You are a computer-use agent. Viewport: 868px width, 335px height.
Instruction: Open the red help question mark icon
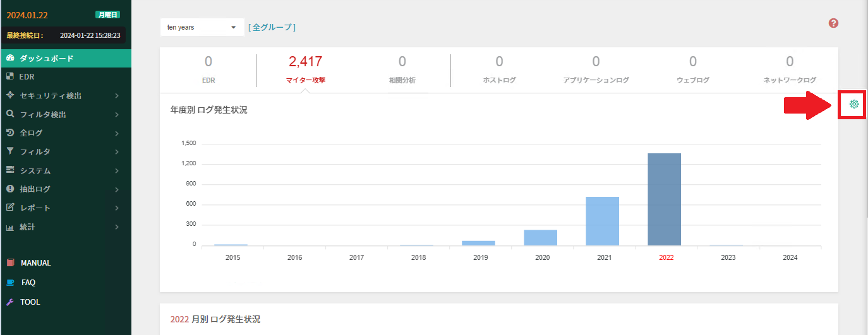[x=833, y=23]
